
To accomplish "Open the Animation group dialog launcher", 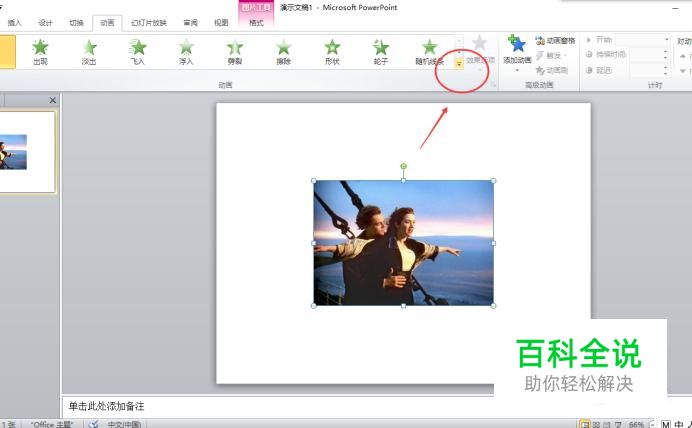I will tap(494, 85).
